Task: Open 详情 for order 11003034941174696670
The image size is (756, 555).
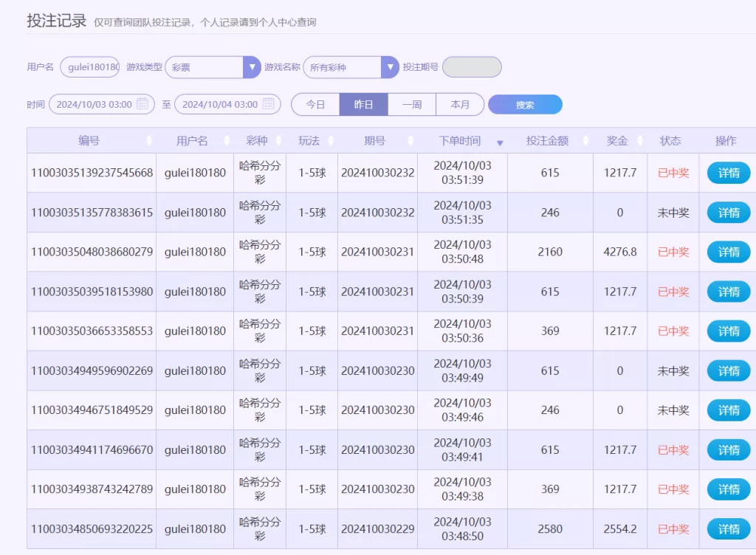Action: point(729,449)
